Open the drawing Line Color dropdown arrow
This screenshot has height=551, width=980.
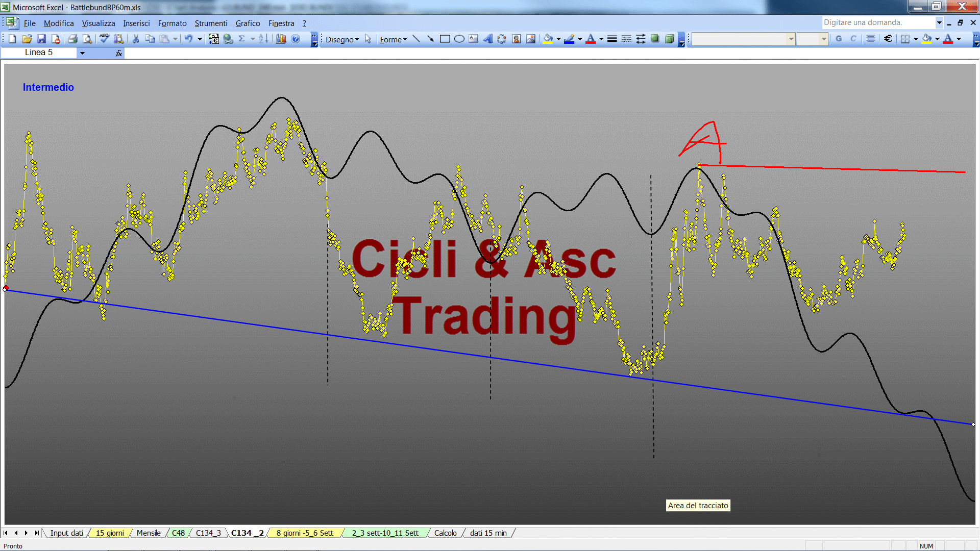point(580,39)
